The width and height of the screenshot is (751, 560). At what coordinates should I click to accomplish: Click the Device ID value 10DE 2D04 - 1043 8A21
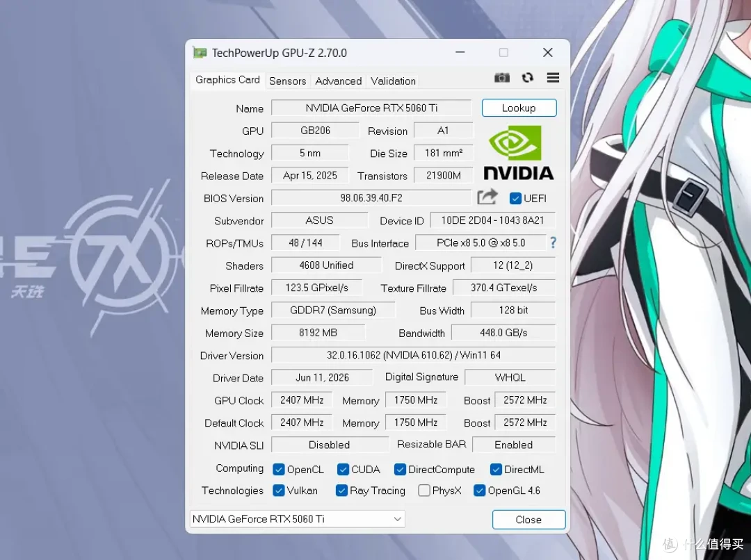point(493,220)
